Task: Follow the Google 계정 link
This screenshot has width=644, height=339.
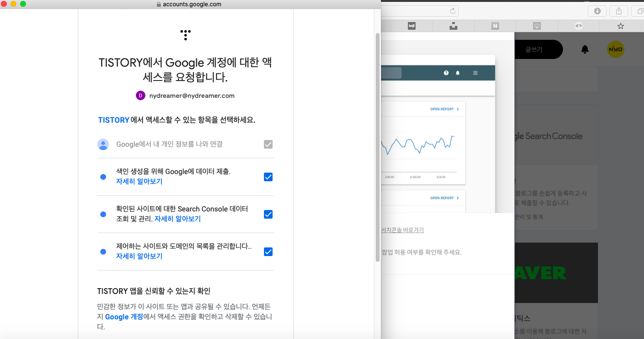Action: coord(124,317)
